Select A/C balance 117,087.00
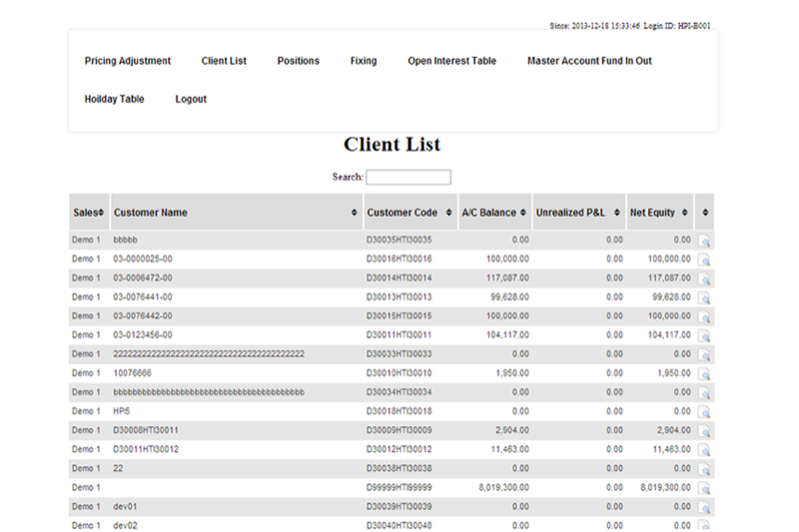The image size is (799, 532). [x=507, y=277]
